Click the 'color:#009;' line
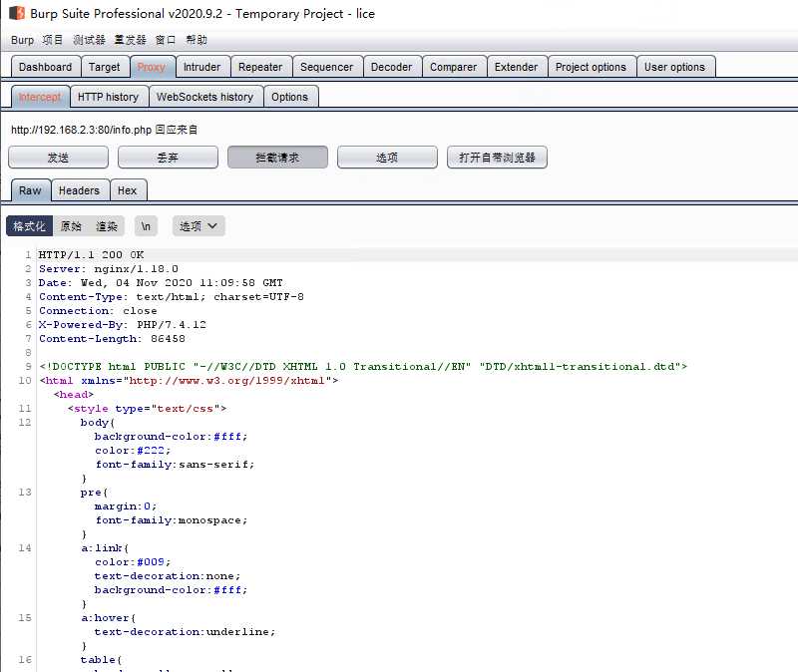This screenshot has height=672, width=798. click(133, 562)
